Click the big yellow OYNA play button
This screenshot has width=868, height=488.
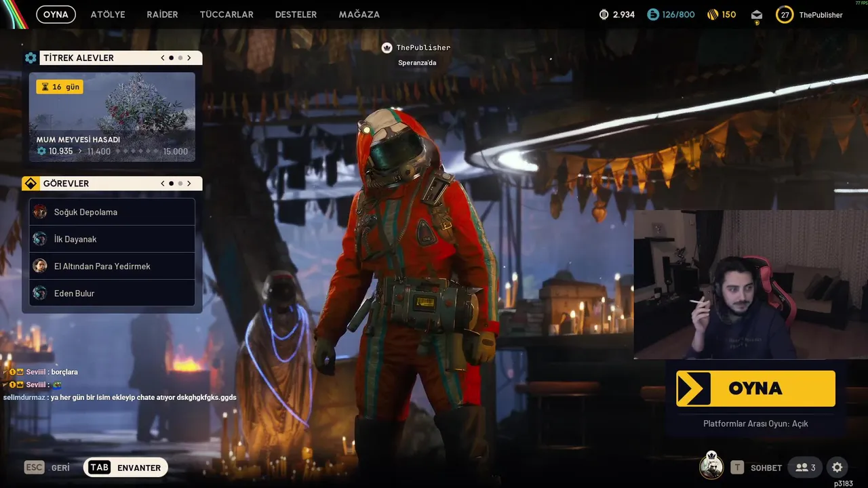tap(755, 388)
